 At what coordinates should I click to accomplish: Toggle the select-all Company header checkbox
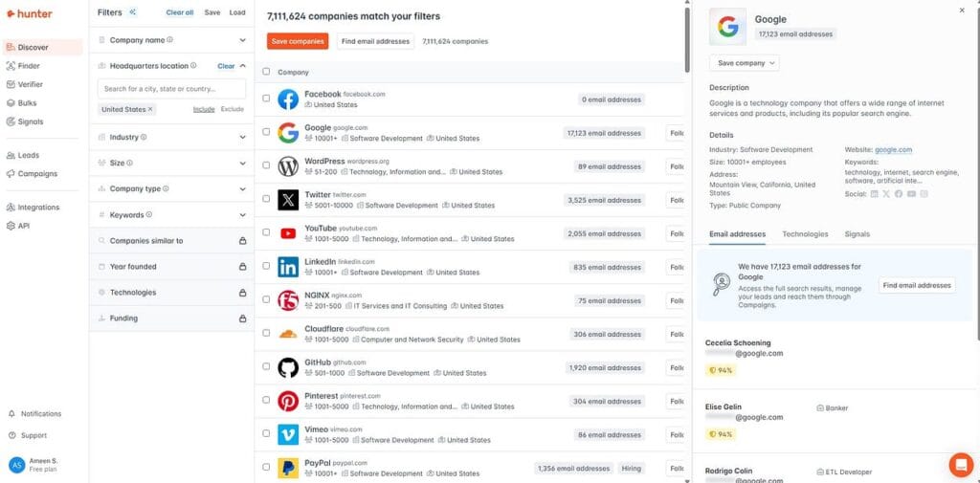[x=266, y=71]
